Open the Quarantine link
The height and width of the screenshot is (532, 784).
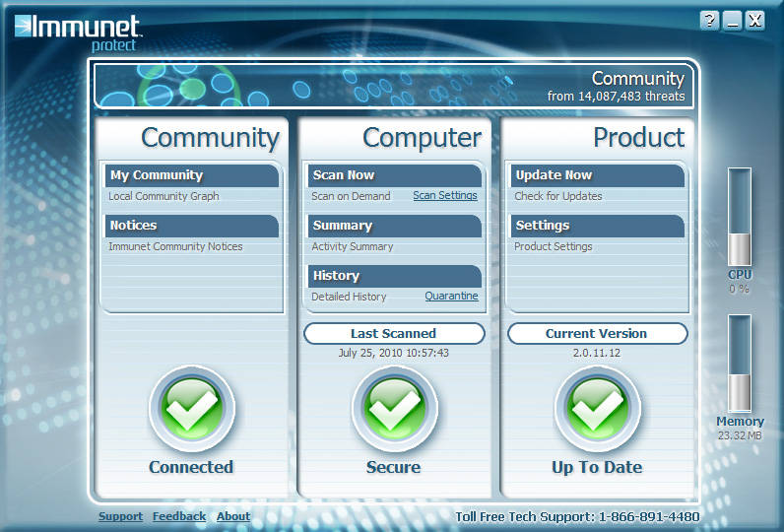click(x=451, y=296)
